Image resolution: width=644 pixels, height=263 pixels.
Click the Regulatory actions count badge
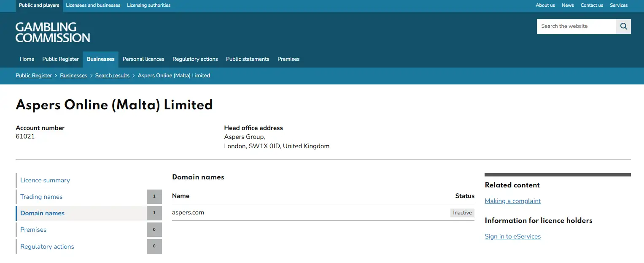click(154, 247)
